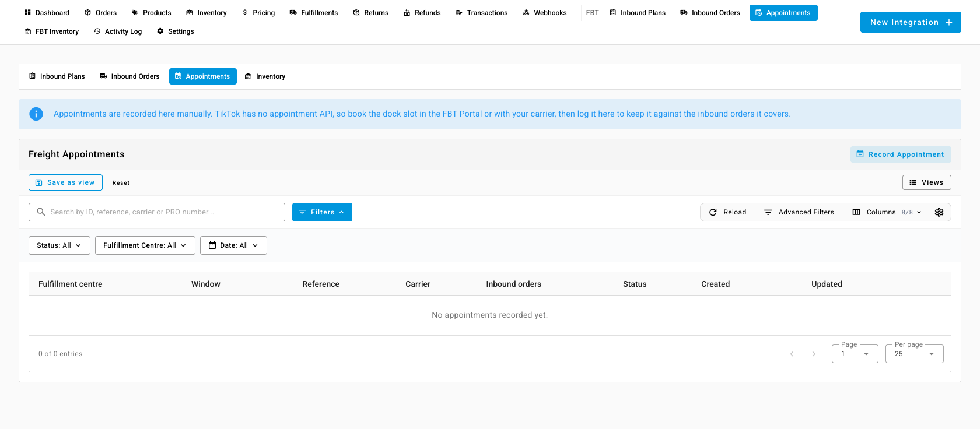The image size is (980, 429).
Task: Open Advanced Filters
Action: pyautogui.click(x=799, y=212)
